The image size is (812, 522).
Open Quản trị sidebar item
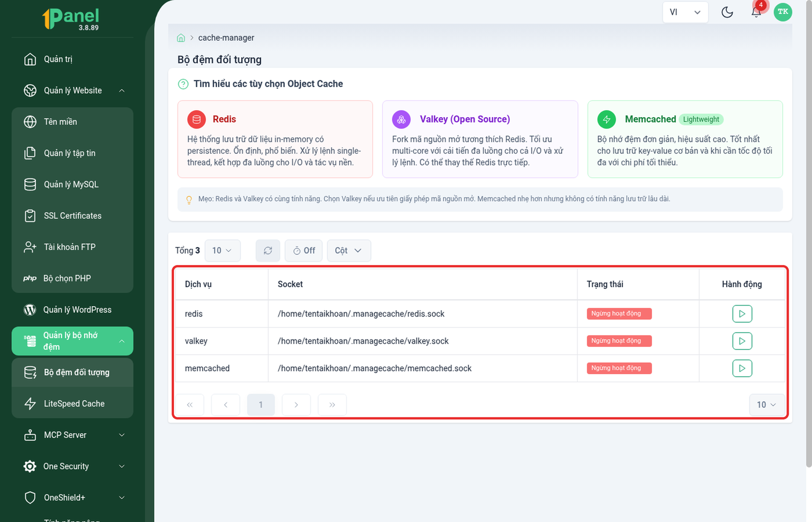pyautogui.click(x=72, y=59)
